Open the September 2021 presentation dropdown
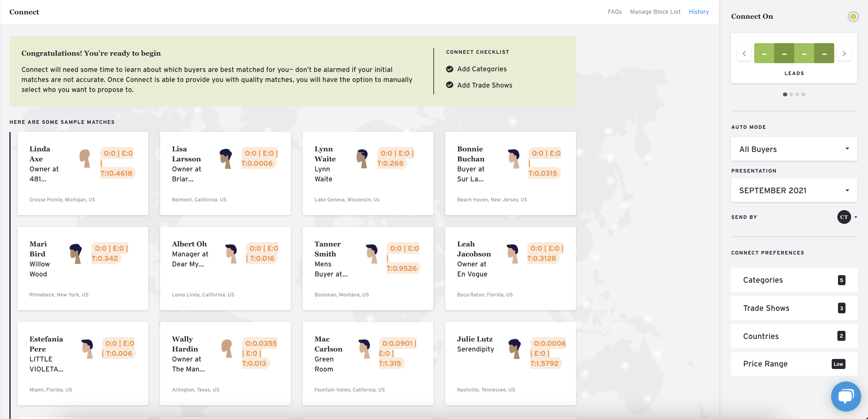 click(794, 190)
